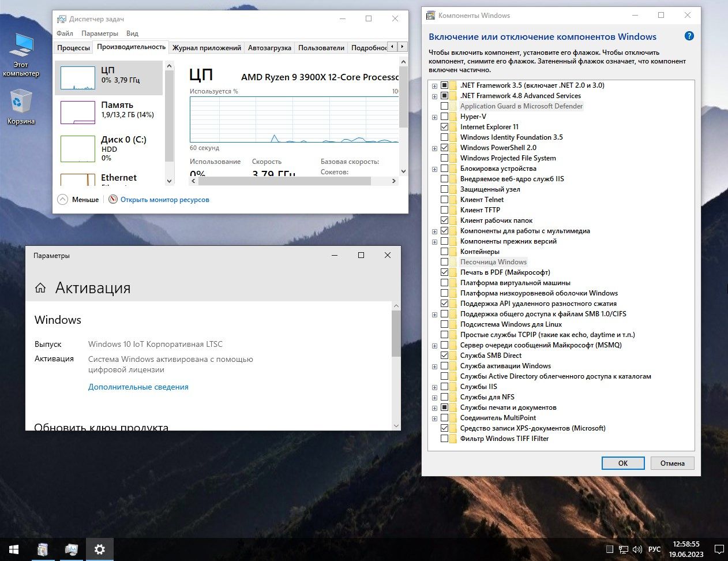
Task: Switch to the Автозагрузка tab
Action: pyautogui.click(x=269, y=48)
